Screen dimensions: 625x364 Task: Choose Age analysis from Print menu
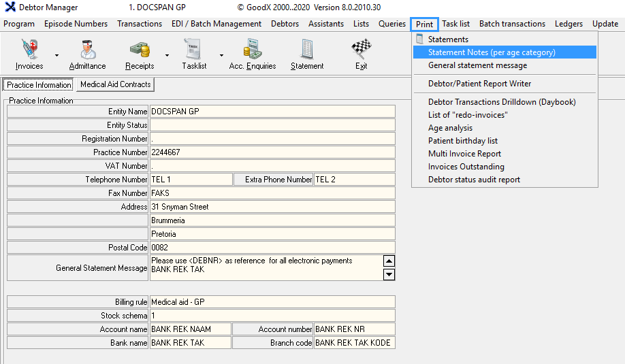tap(450, 128)
